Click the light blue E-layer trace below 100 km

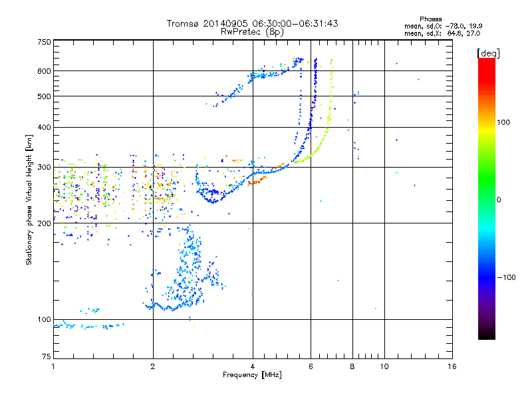click(x=89, y=327)
